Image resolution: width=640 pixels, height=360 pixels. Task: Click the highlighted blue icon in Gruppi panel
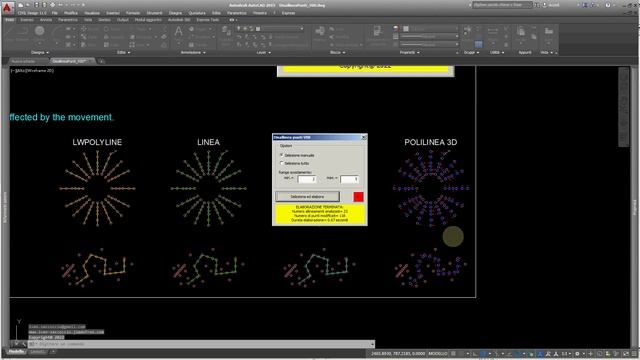click(478, 44)
